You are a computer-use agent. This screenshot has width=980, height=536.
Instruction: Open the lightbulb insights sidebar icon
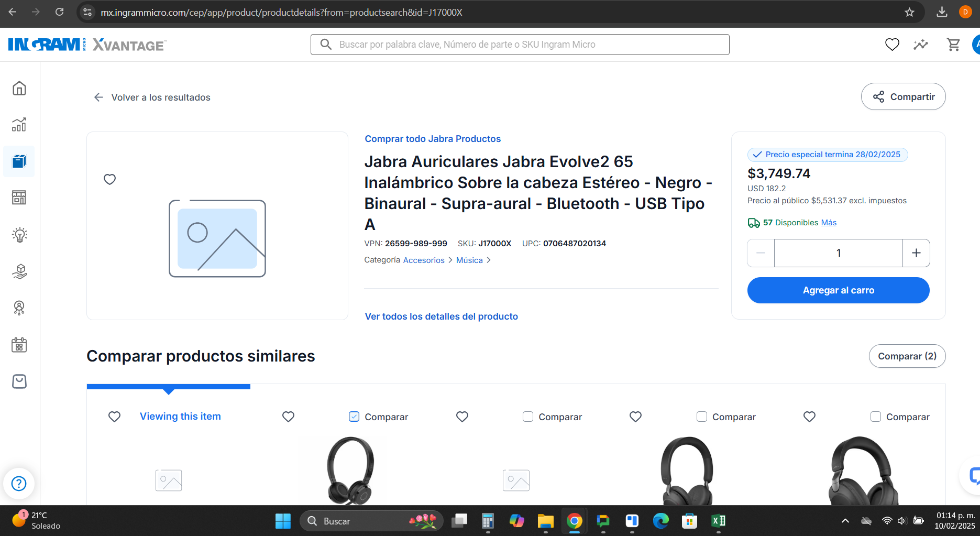19,235
